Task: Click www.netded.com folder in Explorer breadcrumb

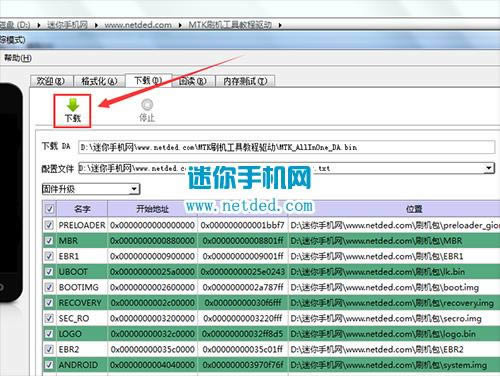Action: 138,25
